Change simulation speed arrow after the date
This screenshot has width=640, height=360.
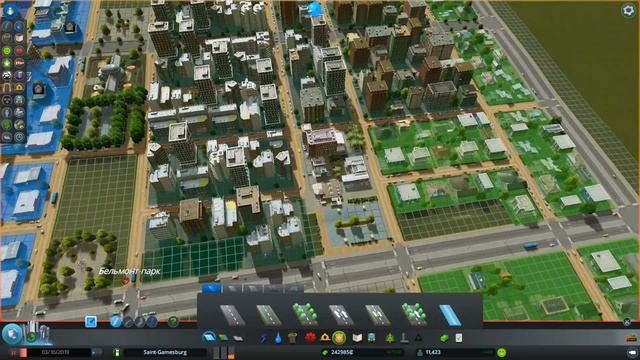(97, 352)
